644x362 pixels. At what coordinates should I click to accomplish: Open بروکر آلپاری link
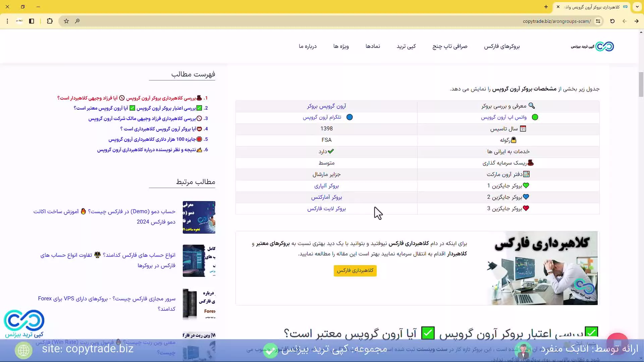coord(326,186)
